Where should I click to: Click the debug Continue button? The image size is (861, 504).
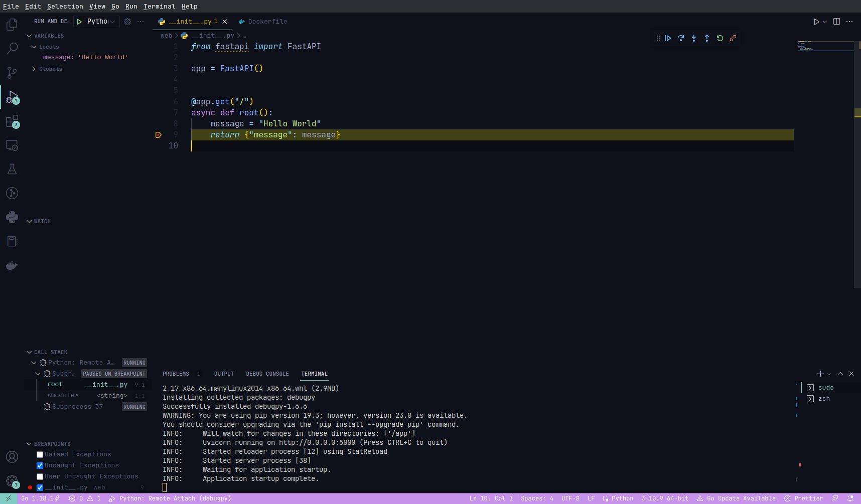coord(668,38)
